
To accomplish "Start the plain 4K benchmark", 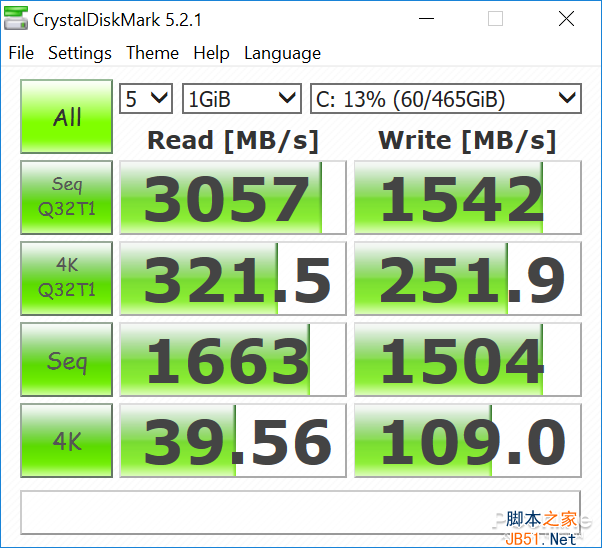I will pyautogui.click(x=66, y=440).
